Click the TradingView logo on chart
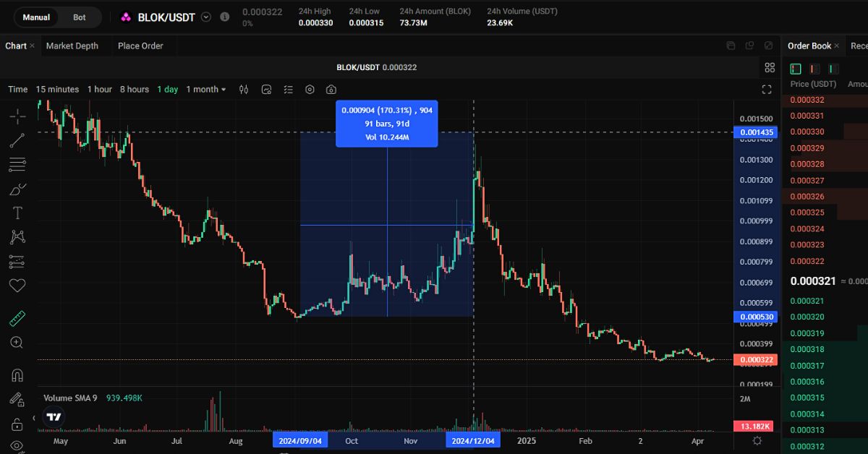This screenshot has height=454, width=868. click(54, 416)
